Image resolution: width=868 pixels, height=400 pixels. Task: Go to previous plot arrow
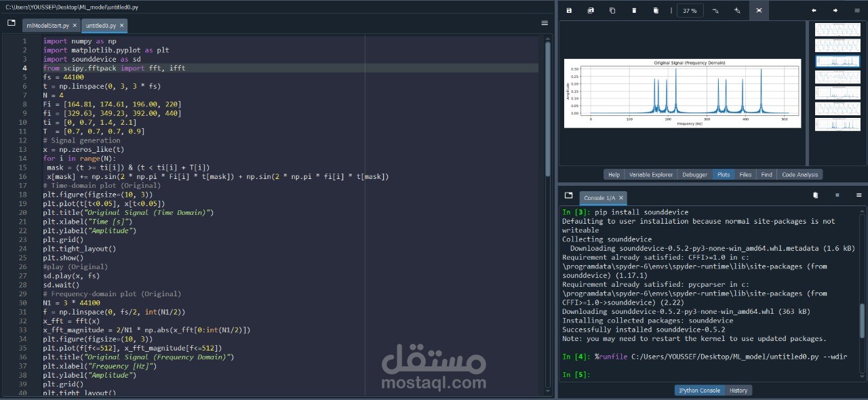click(814, 11)
